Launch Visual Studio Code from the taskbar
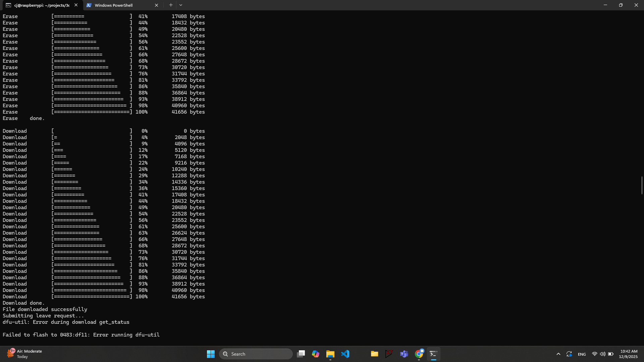Screen dimensions: 644x362 click(345, 354)
